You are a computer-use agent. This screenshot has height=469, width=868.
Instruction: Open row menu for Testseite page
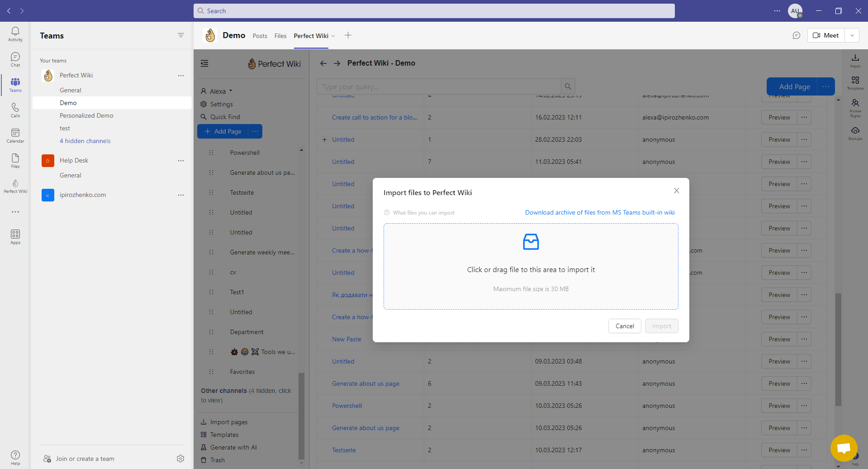(x=804, y=450)
